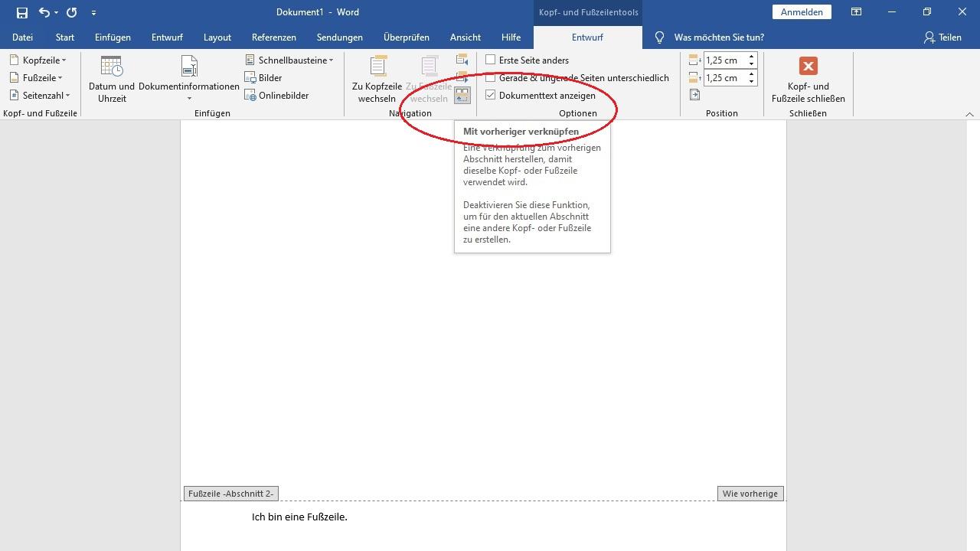Switch to the Einfügen tab
This screenshot has height=551, width=980.
113,37
